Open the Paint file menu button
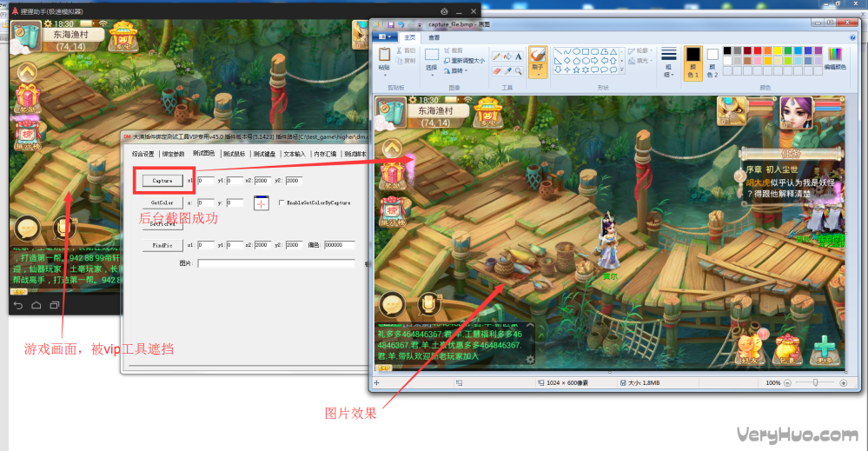This screenshot has height=451, width=868. coord(384,37)
